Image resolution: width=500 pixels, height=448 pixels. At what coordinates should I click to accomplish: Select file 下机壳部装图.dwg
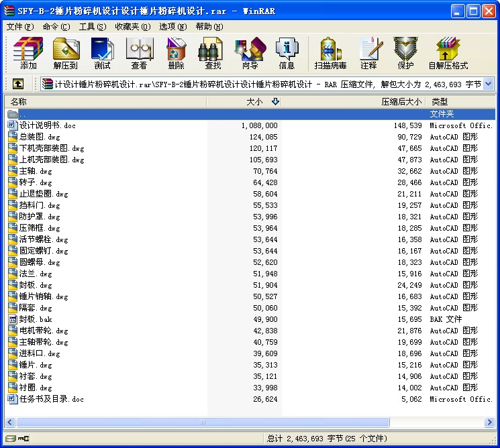tap(52, 148)
